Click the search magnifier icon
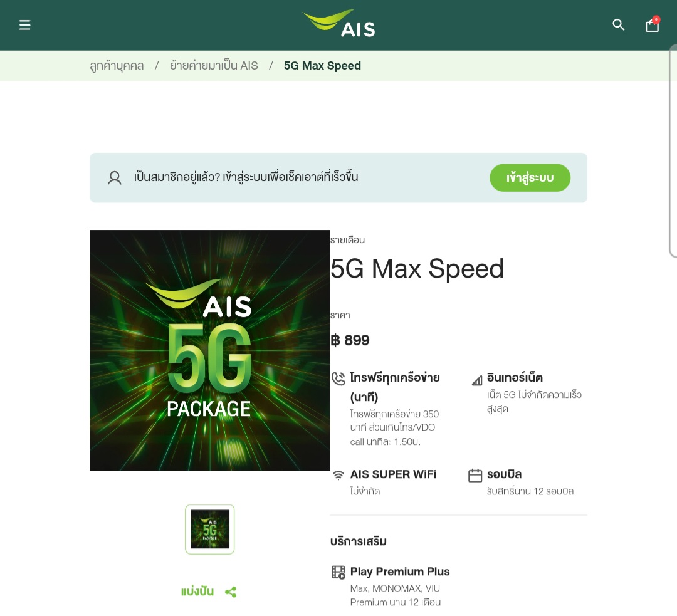The image size is (677, 616). [x=618, y=25]
